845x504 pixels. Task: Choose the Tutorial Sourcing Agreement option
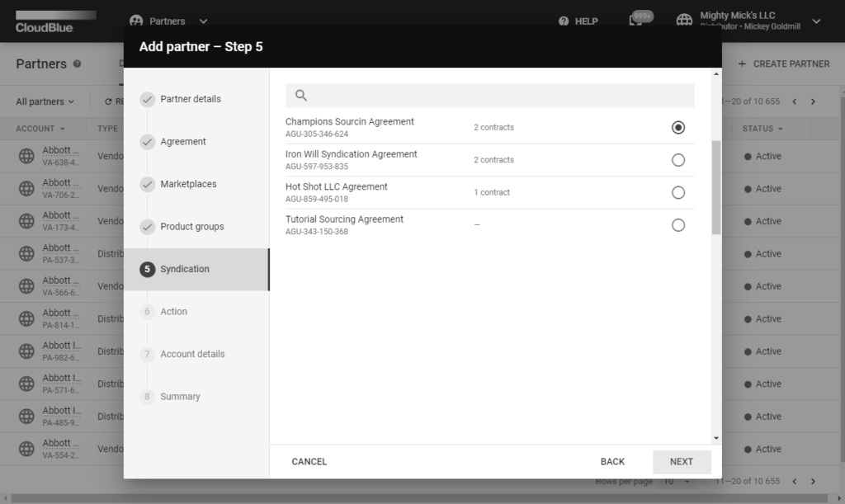tap(678, 224)
